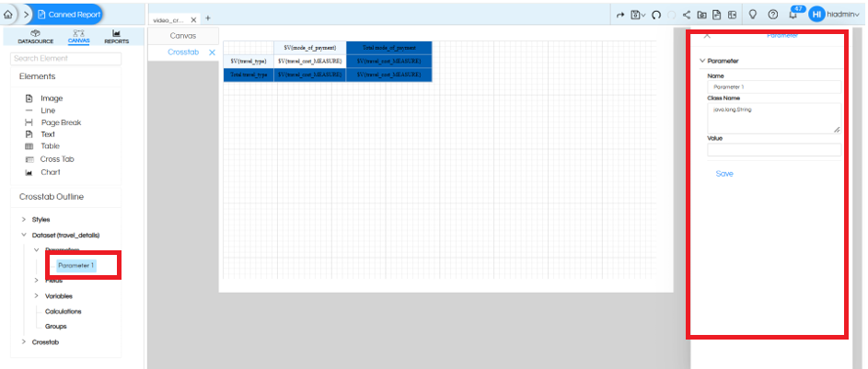Open notifications bell with 47 badge

click(793, 14)
